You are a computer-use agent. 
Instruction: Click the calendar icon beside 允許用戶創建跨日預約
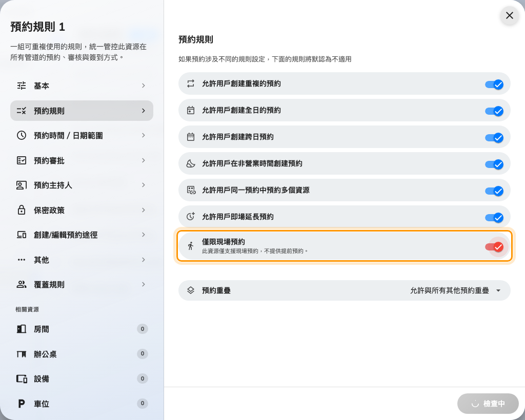tap(191, 137)
